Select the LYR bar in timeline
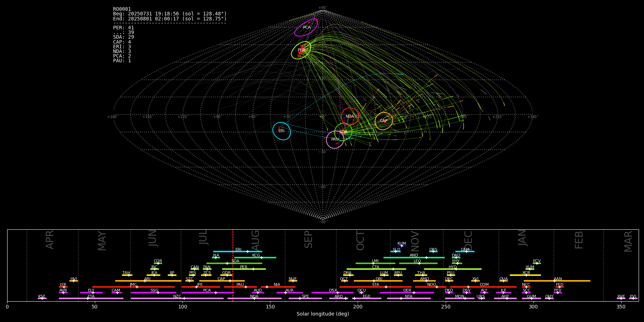This screenshot has width=644, height=322. pyautogui.click(x=63, y=287)
